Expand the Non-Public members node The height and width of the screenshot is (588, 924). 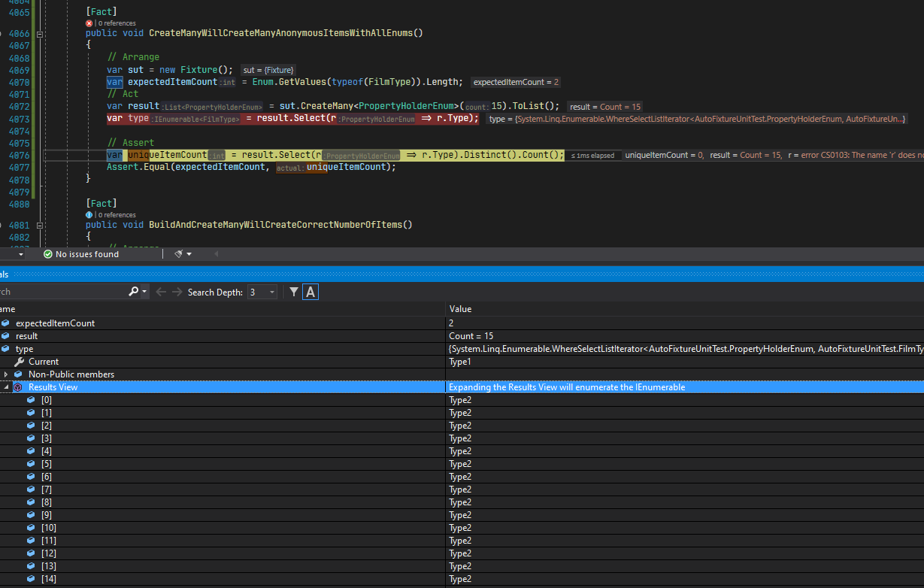8,374
